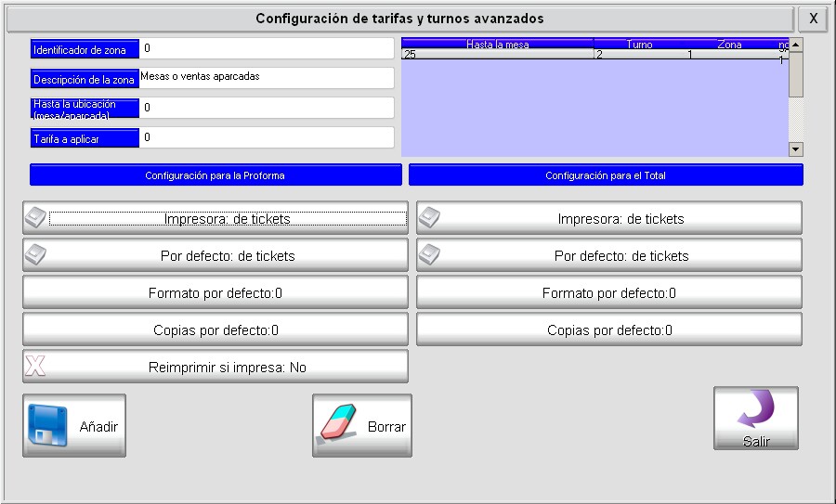This screenshot has width=836, height=504.
Task: Click printer icon on Proforma Impresora button
Action: point(35,217)
